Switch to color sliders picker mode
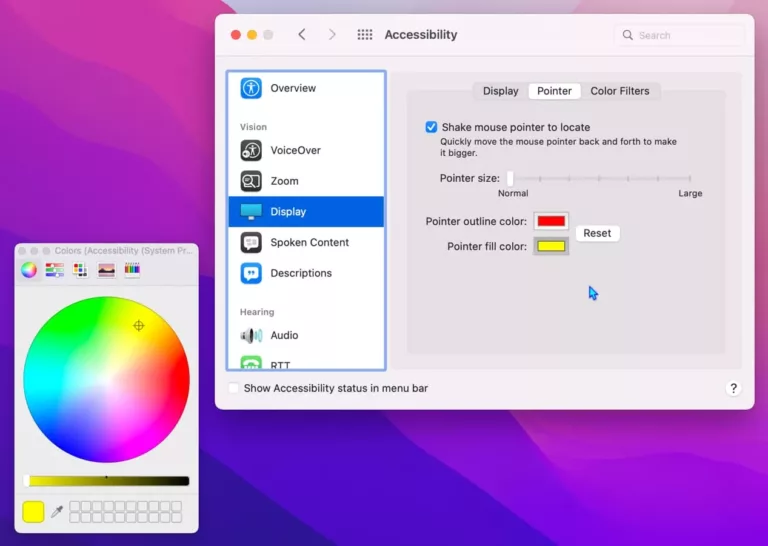This screenshot has height=546, width=768. pos(54,270)
